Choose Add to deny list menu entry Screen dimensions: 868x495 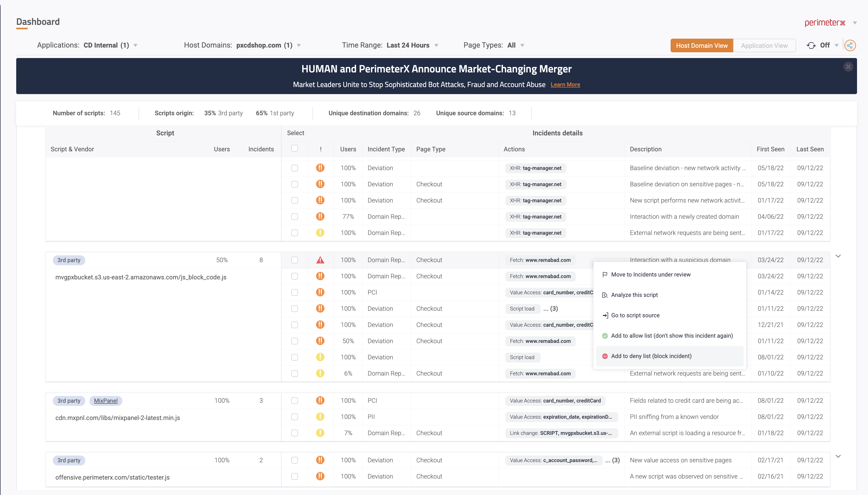(651, 356)
